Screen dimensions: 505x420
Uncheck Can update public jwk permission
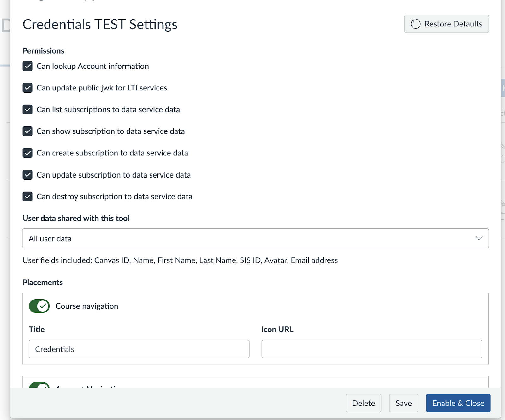pyautogui.click(x=27, y=88)
